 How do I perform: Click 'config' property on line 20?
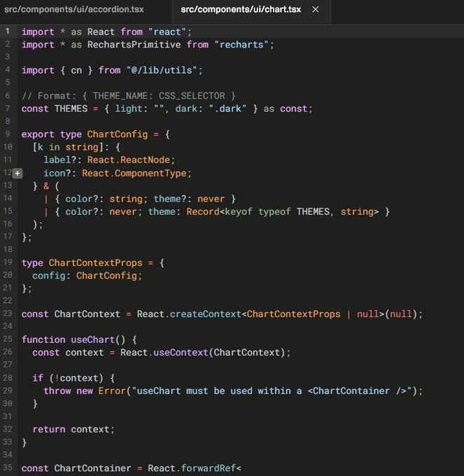[49, 276]
